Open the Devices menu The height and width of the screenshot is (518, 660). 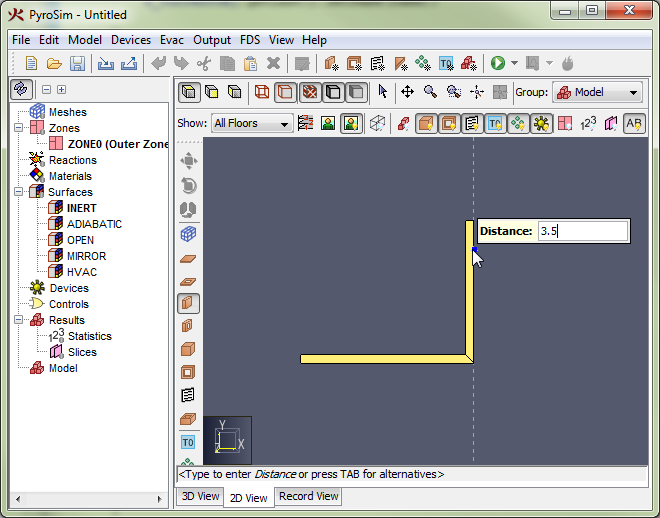(131, 40)
